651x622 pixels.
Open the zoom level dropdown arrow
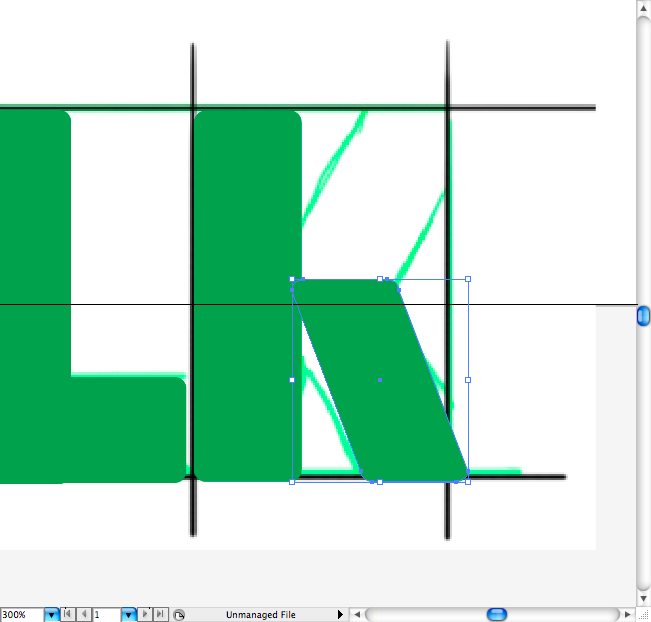coord(51,614)
